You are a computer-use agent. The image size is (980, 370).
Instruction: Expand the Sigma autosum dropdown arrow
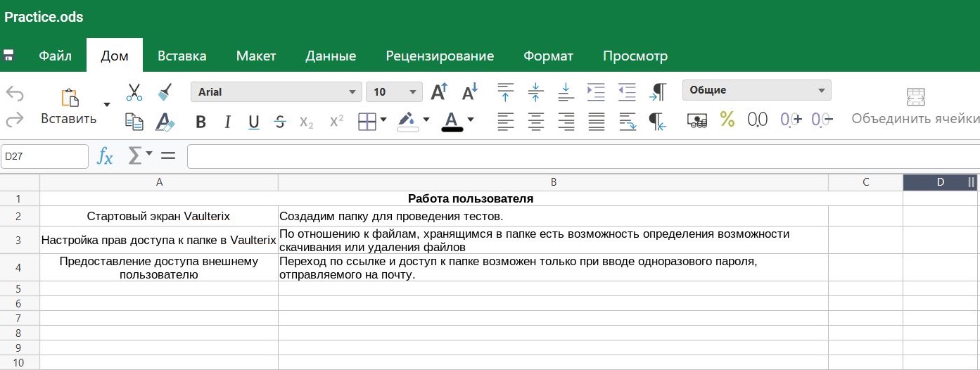[x=150, y=154]
